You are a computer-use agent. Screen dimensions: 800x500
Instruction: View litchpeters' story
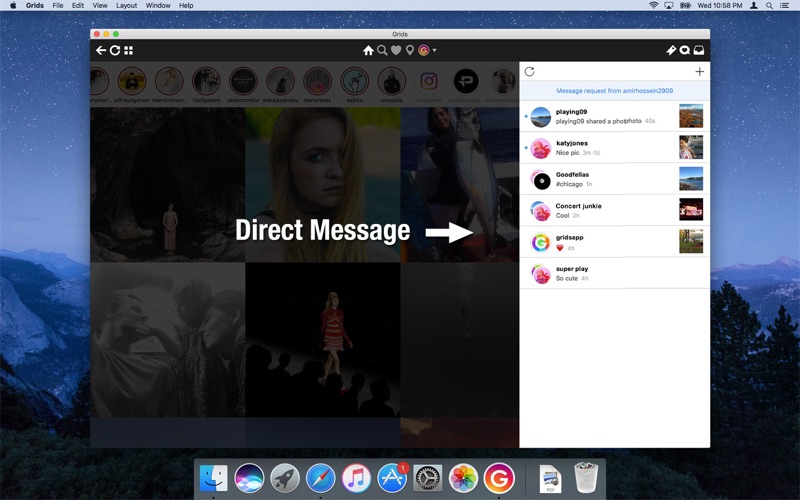(x=206, y=81)
